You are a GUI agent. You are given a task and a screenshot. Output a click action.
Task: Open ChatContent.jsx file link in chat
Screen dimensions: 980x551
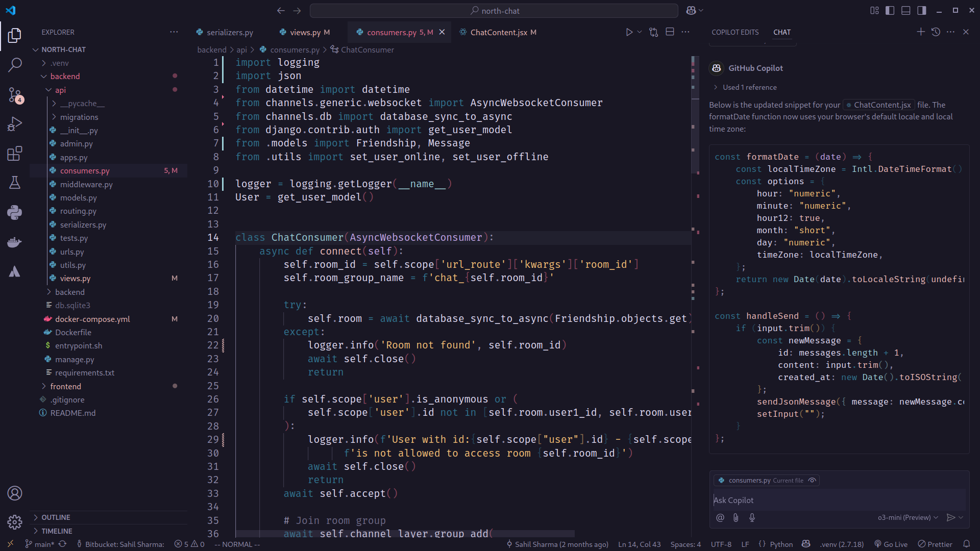pos(879,105)
